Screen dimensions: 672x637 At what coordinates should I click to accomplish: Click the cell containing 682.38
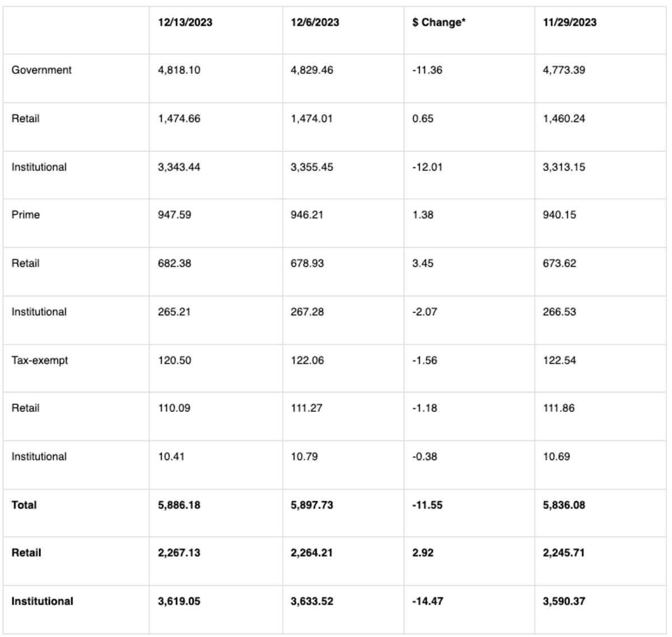174,263
